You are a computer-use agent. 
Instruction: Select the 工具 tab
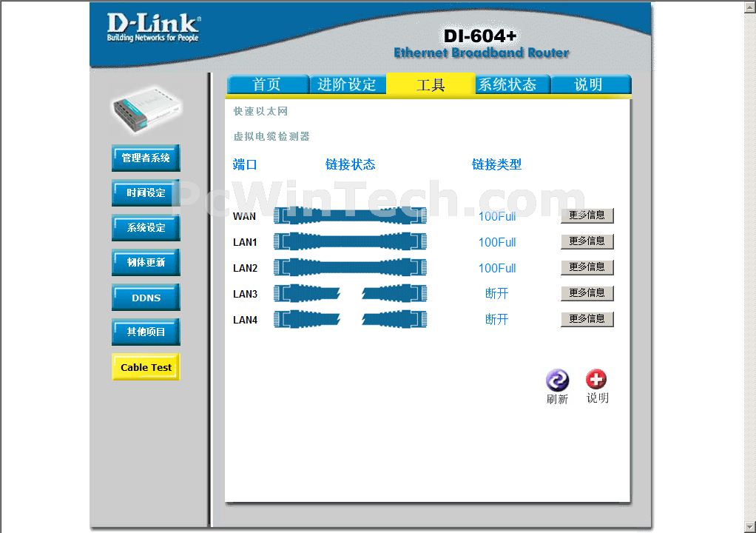[431, 84]
